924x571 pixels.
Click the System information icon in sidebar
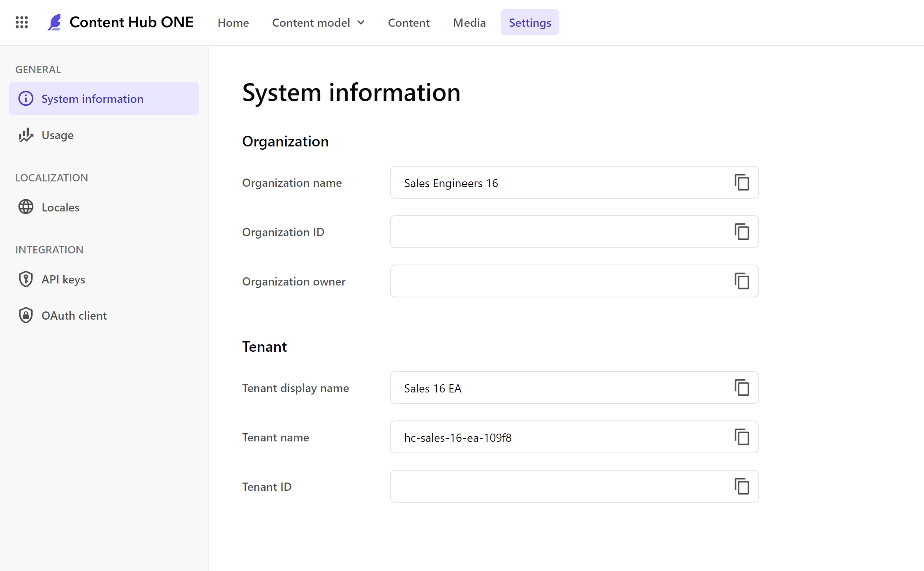coord(26,98)
